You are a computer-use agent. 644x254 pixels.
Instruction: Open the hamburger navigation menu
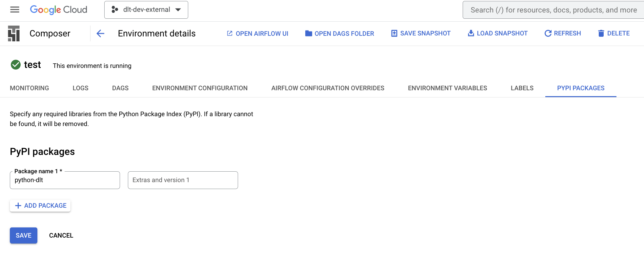pos(15,10)
